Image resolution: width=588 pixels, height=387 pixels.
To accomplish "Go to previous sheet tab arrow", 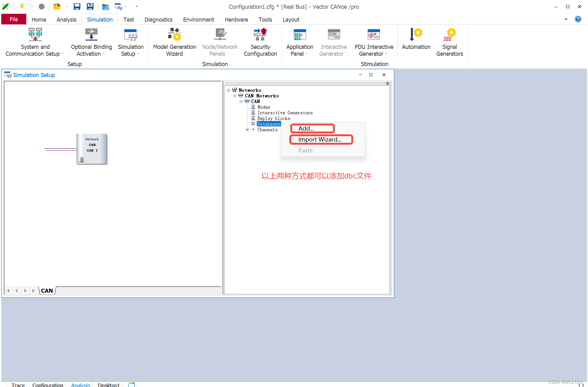I will [17, 291].
